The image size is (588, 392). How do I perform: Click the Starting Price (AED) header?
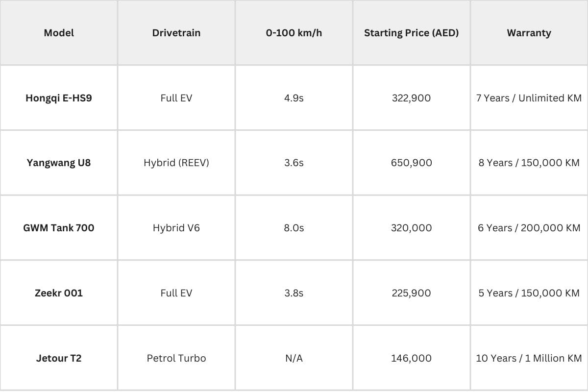click(x=412, y=33)
